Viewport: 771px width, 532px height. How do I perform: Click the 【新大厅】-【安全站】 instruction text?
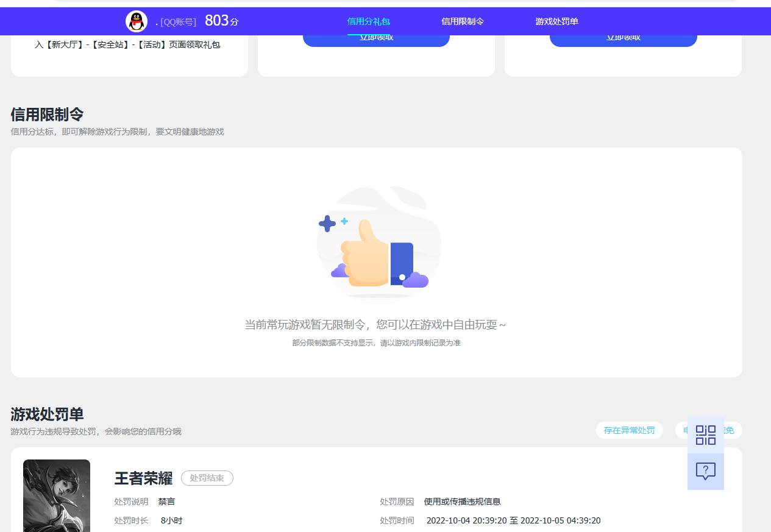coord(127,44)
